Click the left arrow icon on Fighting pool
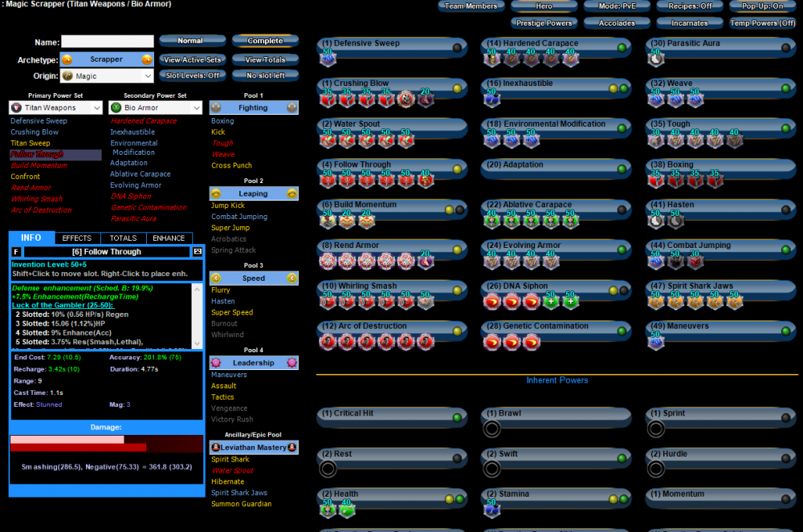The height and width of the screenshot is (532, 803). (x=215, y=107)
